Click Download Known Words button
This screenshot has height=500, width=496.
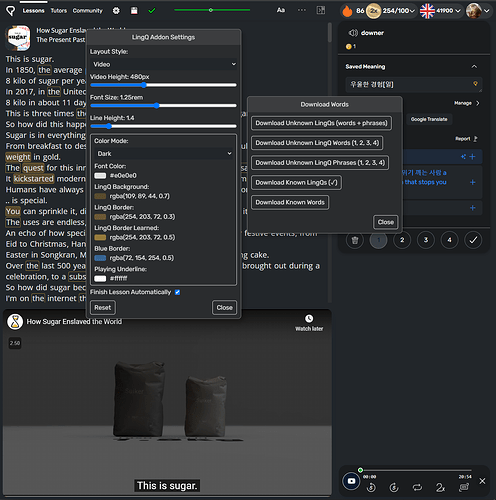(x=290, y=202)
